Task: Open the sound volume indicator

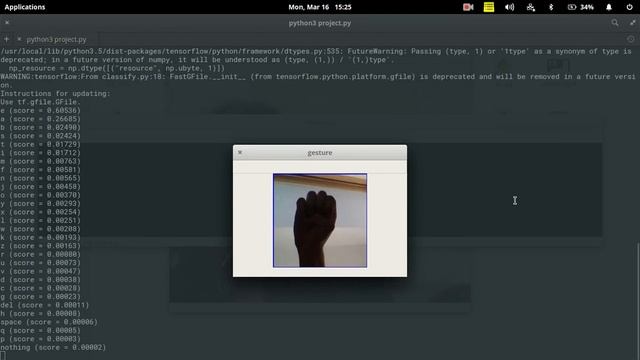Action: (509, 7)
